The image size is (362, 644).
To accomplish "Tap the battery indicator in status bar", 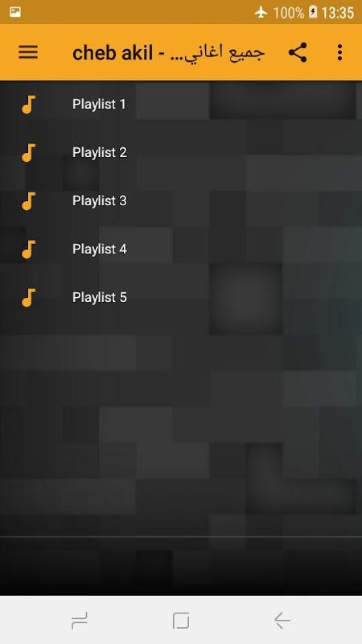I will (x=313, y=12).
